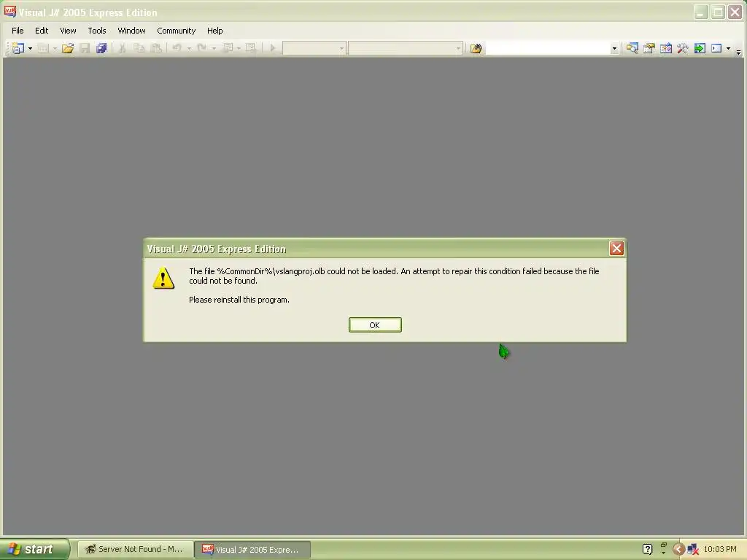
Task: Click inside the Find text box
Action: (547, 48)
